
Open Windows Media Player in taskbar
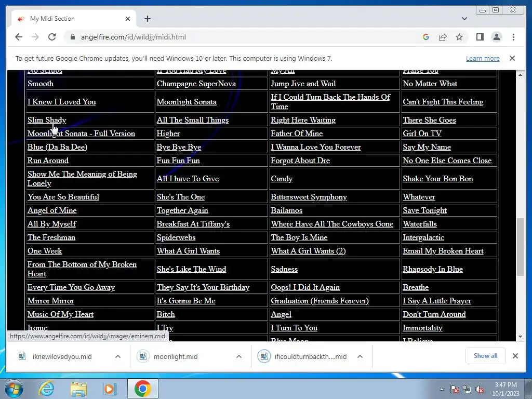110,389
